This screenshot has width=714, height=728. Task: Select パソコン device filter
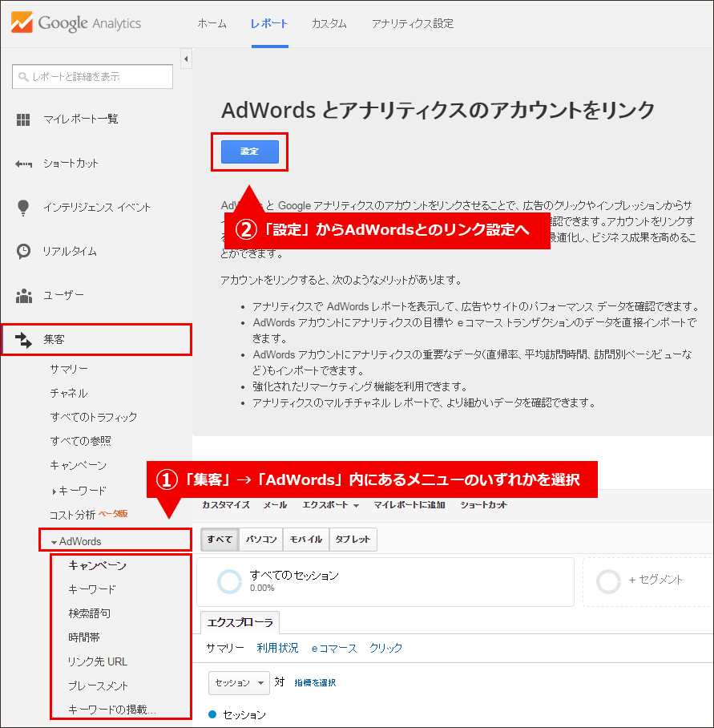[x=261, y=540]
